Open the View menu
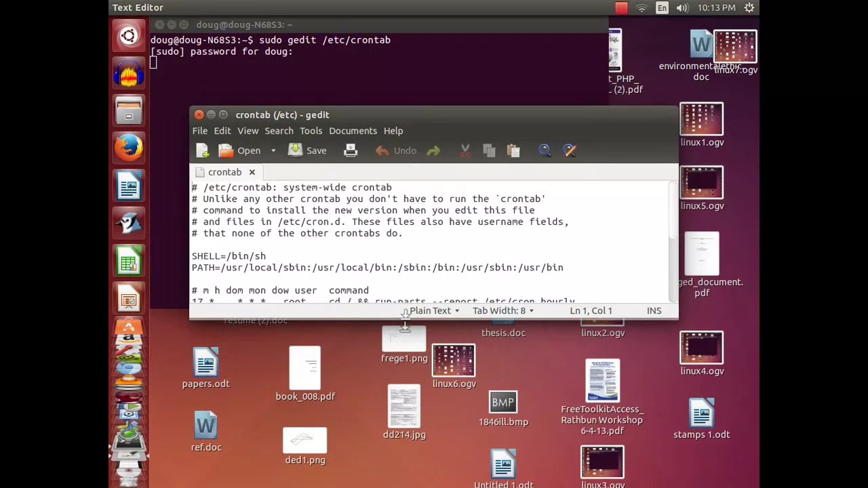Image resolution: width=868 pixels, height=488 pixels. [248, 131]
